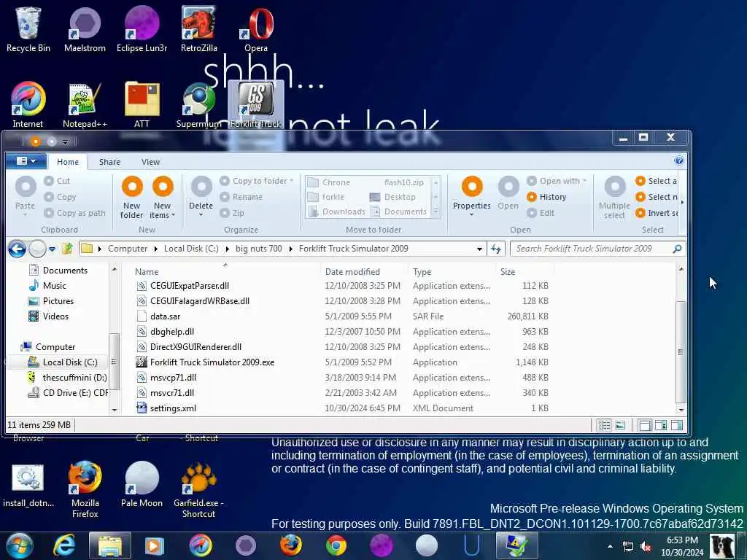Click Invert selection in the ribbon
The image size is (747, 560).
point(657,213)
